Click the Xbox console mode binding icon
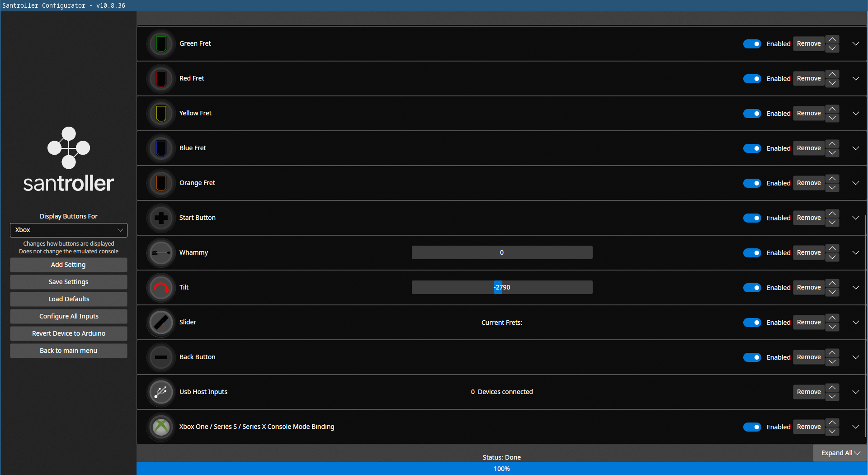 pos(161,427)
